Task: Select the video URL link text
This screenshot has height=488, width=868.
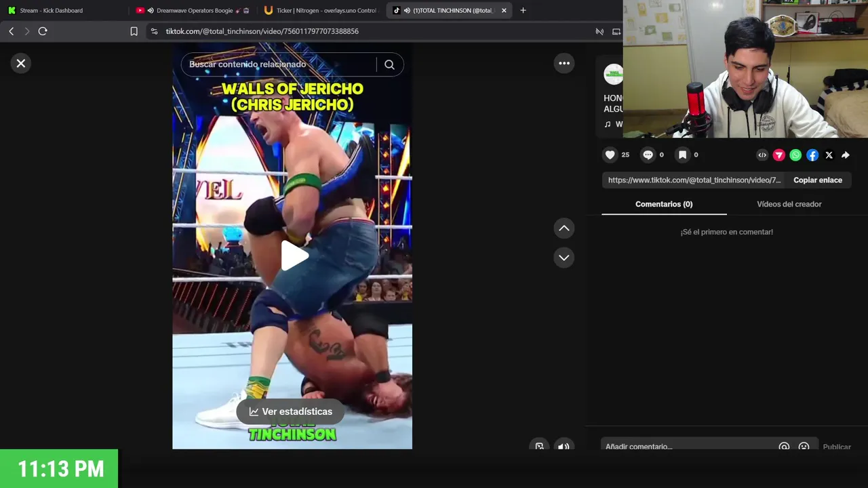Action: 694,180
